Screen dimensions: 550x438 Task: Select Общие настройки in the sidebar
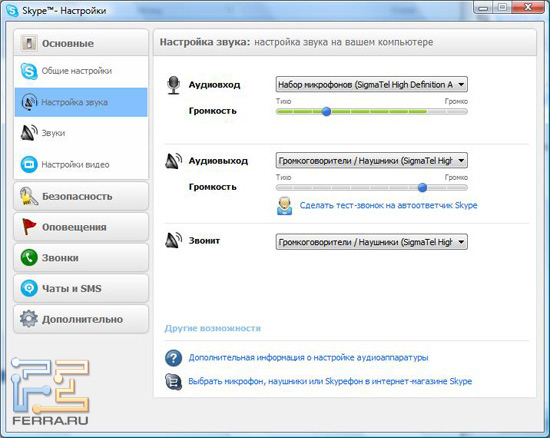click(x=81, y=71)
